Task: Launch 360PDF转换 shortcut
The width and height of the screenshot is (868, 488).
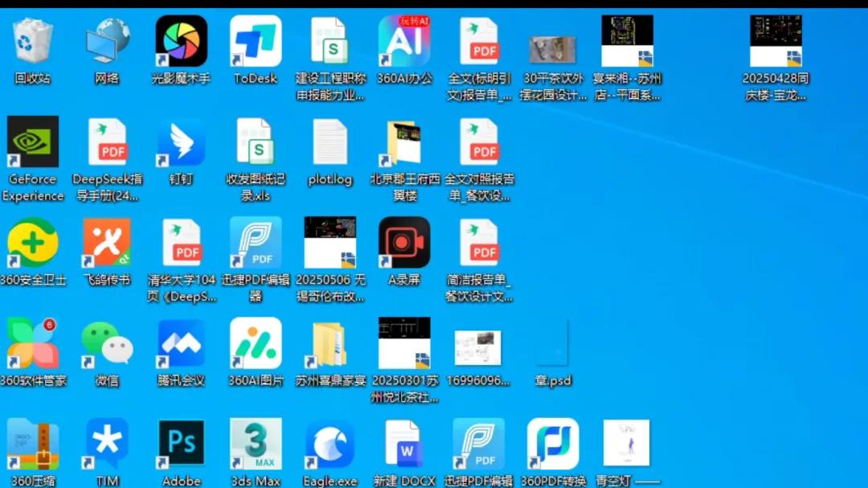Action: tap(553, 444)
